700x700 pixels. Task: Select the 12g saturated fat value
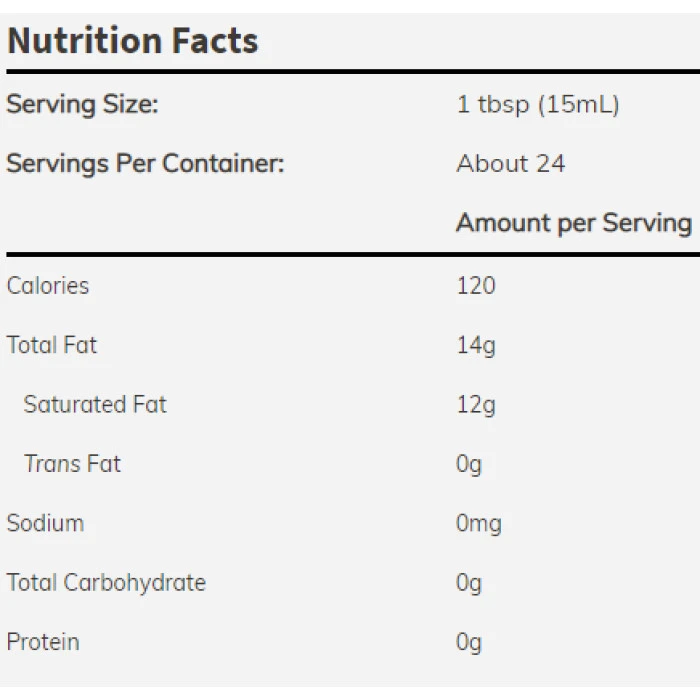click(x=475, y=404)
